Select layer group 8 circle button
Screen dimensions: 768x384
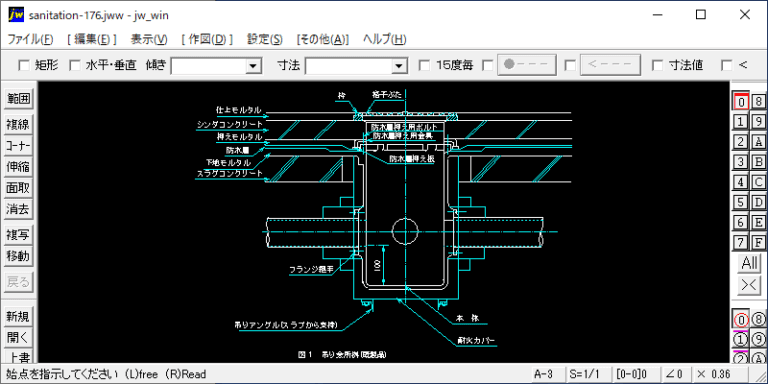(x=759, y=320)
